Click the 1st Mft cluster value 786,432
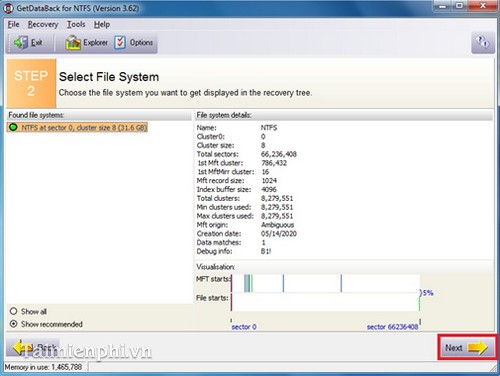Viewport: 500px width, 376px height. coord(274,163)
